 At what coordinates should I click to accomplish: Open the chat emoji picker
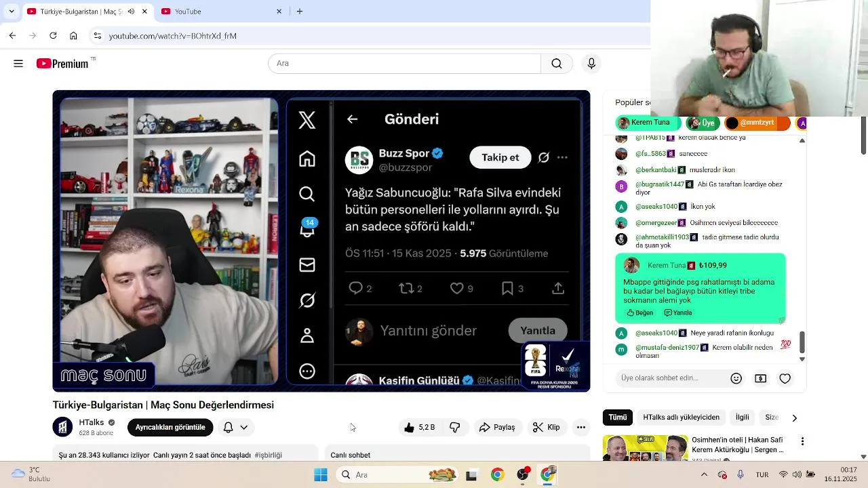pos(736,379)
